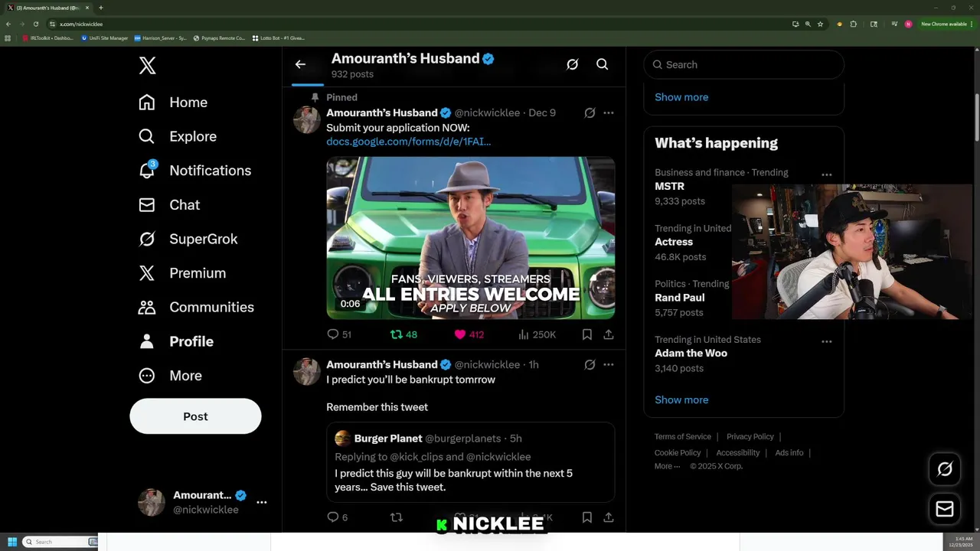Open SuperGrok in the sidebar
This screenshot has height=551, width=980.
tap(188, 239)
